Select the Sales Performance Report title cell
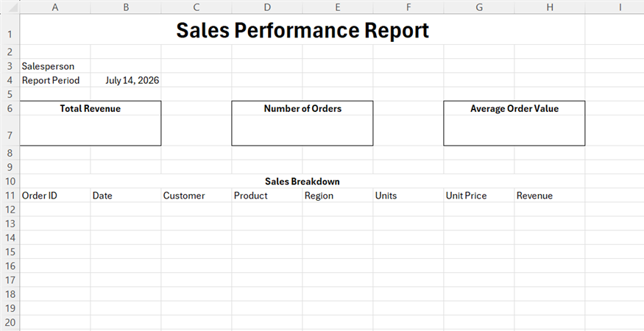This screenshot has width=644, height=331. [302, 29]
